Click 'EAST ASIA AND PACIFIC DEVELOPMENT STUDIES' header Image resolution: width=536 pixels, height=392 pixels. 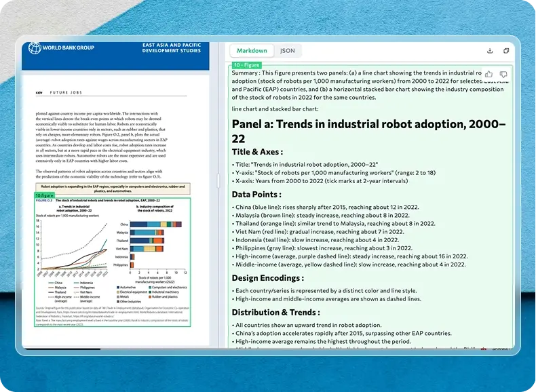[x=172, y=48]
